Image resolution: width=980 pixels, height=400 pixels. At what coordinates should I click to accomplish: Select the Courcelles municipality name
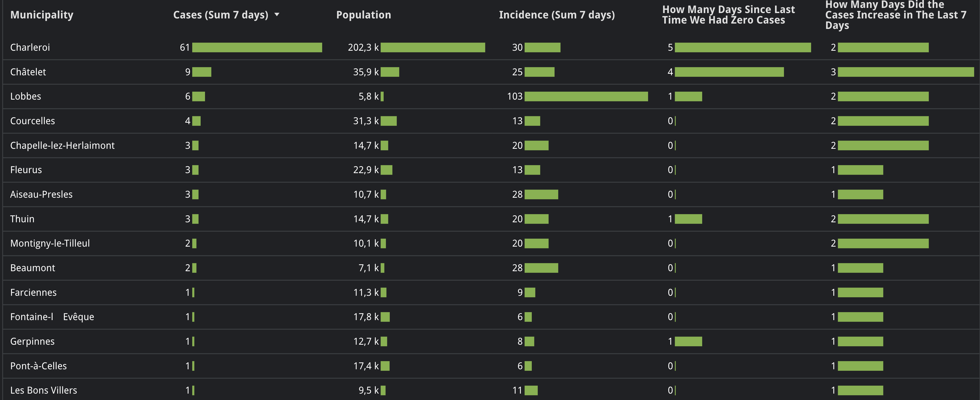[33, 121]
